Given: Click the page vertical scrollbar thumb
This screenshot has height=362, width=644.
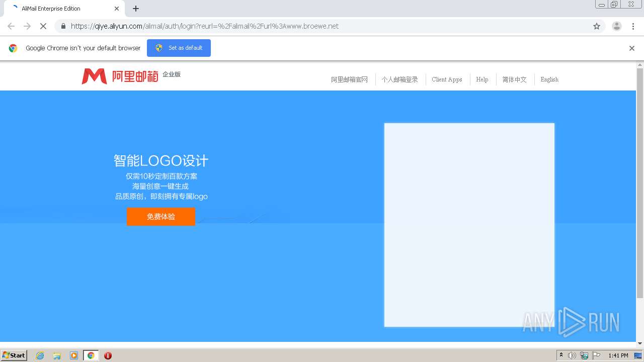Looking at the screenshot, I should (x=640, y=184).
